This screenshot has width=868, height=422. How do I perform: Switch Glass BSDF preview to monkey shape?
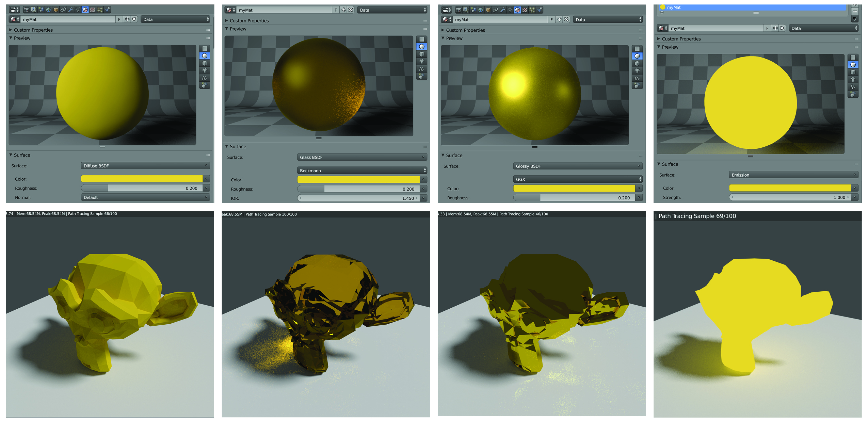[x=421, y=62]
